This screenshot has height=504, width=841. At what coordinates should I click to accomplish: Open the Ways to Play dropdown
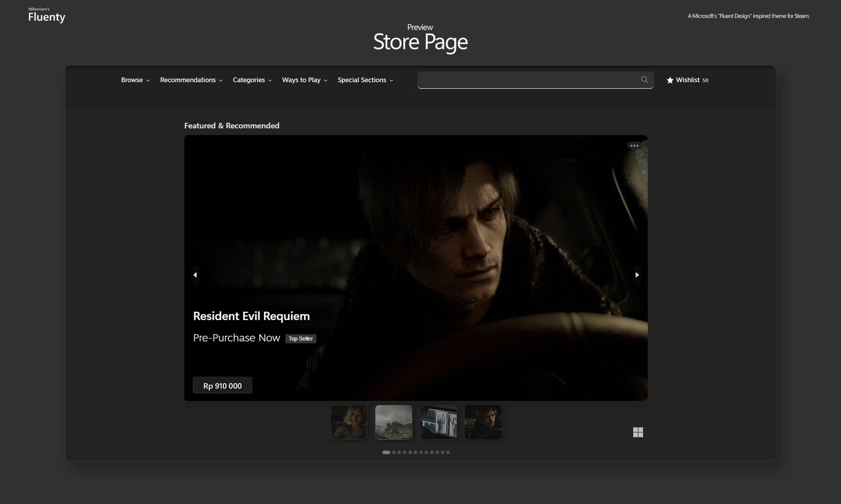click(x=305, y=80)
